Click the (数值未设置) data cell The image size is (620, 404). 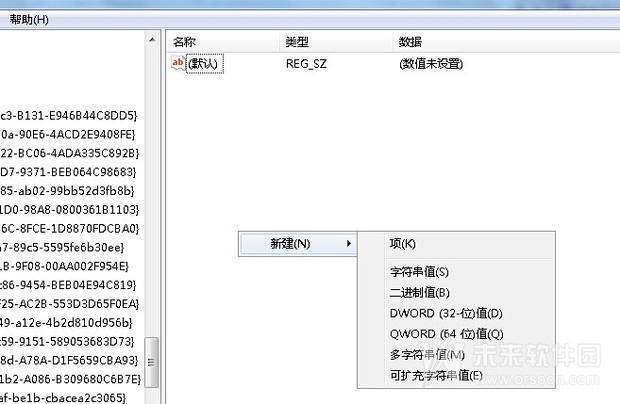point(431,64)
